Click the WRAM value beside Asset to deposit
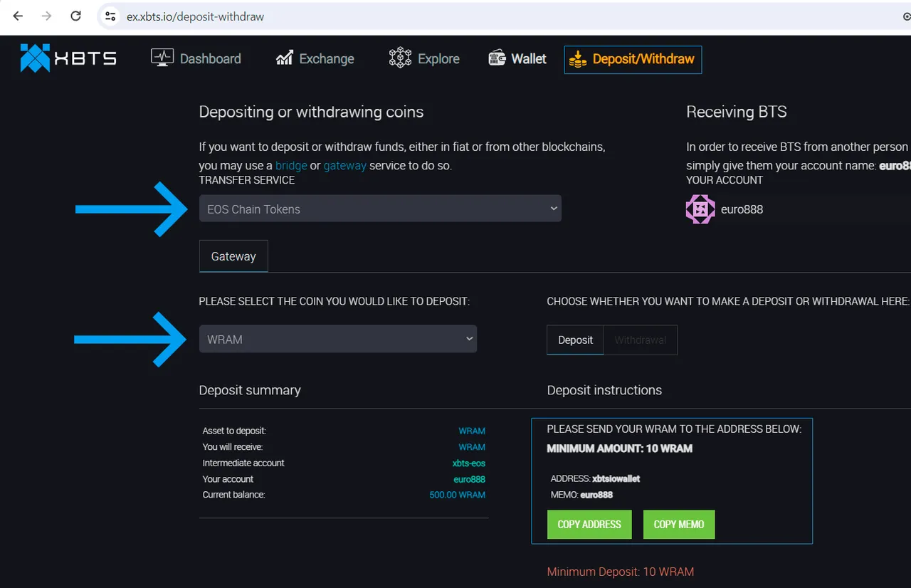Screen dimensions: 911x588 point(472,431)
